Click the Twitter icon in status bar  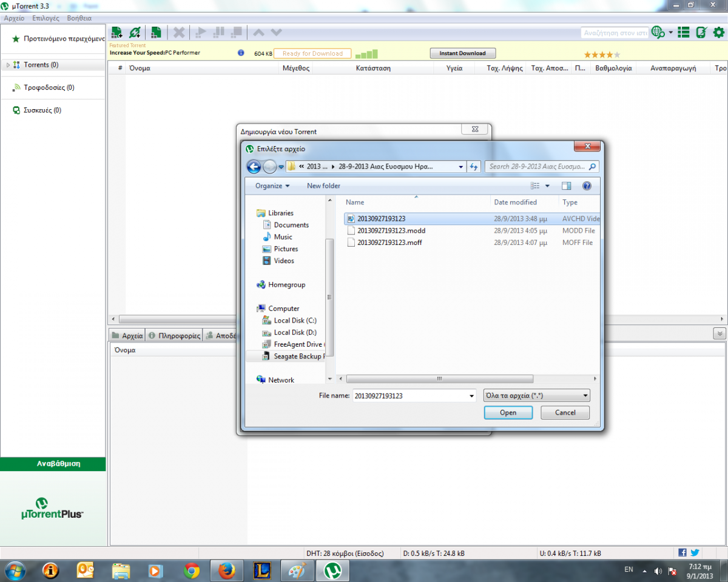point(695,553)
